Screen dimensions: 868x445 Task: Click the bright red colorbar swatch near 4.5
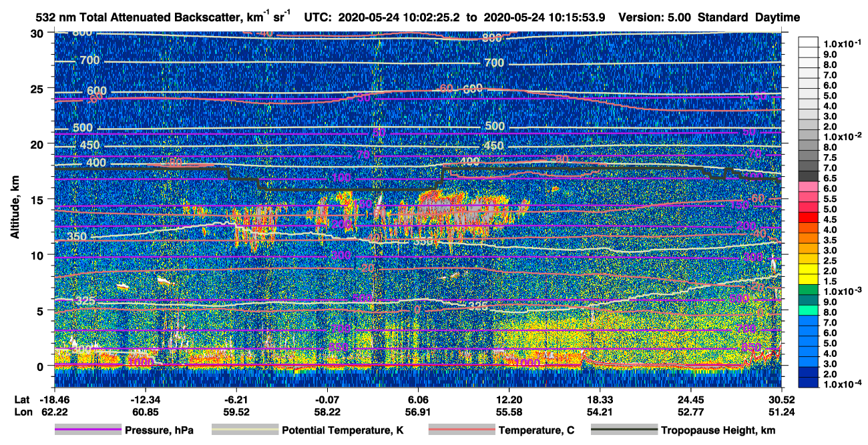[809, 218]
